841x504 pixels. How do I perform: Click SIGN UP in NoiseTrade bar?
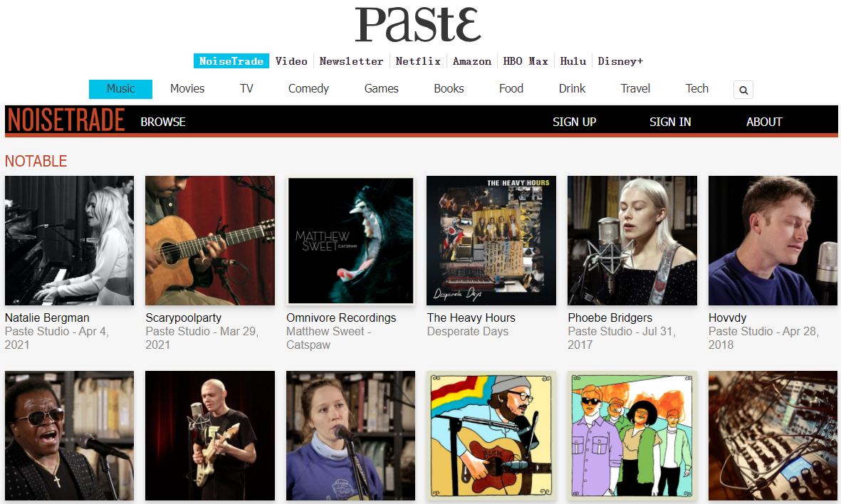tap(575, 122)
